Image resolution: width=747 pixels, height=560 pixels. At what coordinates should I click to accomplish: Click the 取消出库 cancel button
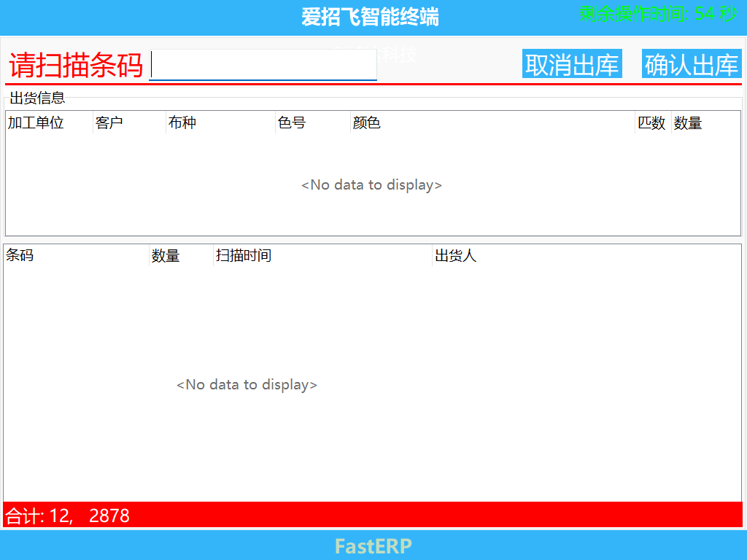(x=572, y=63)
